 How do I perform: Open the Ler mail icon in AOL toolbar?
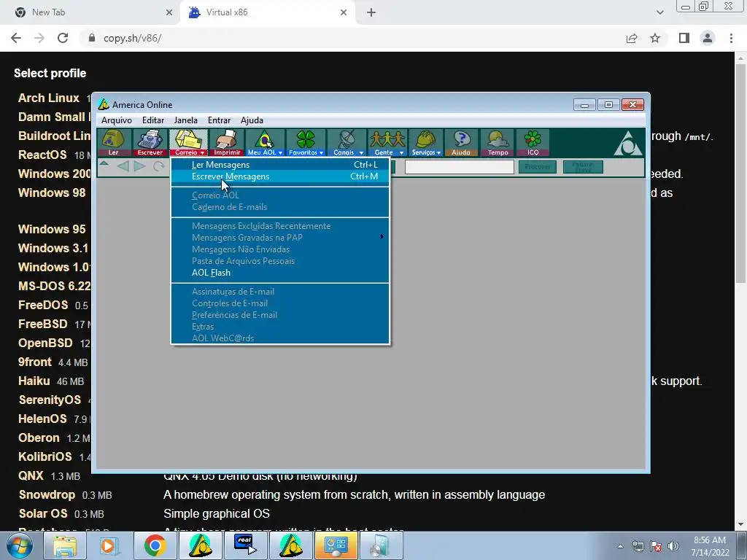[x=113, y=142]
